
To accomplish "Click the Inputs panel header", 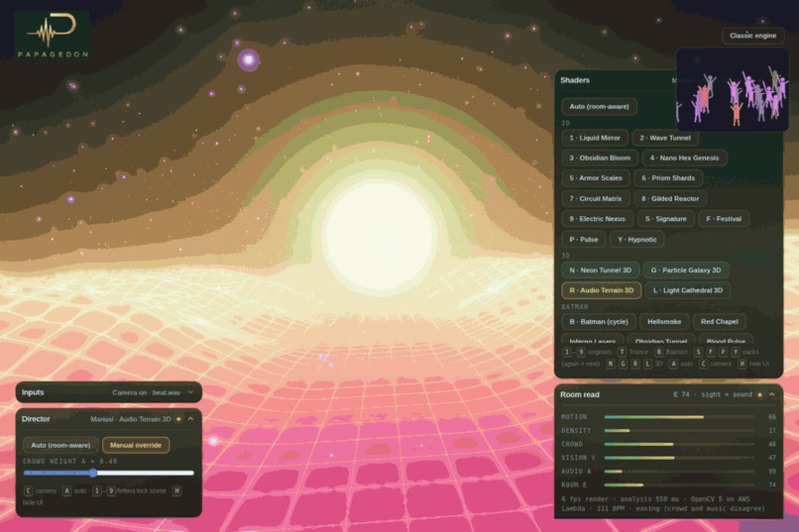I will click(108, 392).
